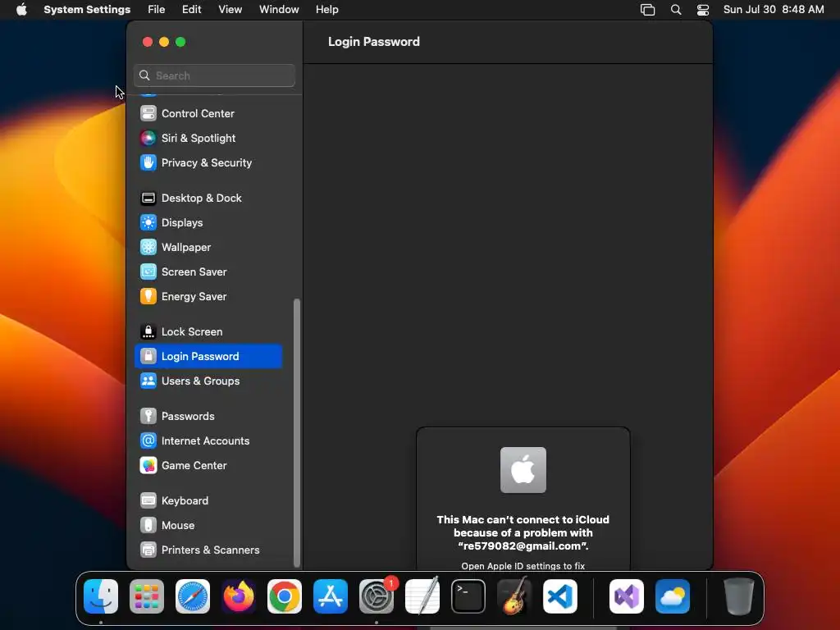Launch Safari from the Dock
Image resolution: width=840 pixels, height=630 pixels.
pos(193,596)
